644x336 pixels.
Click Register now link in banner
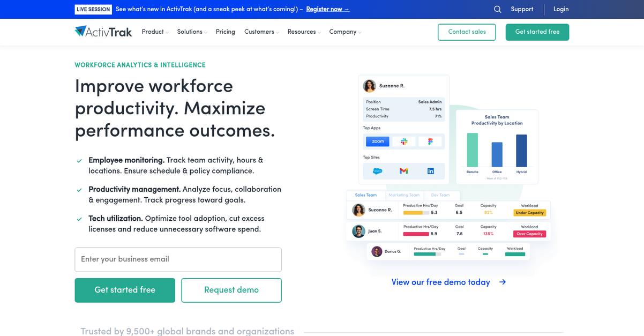[x=327, y=9]
